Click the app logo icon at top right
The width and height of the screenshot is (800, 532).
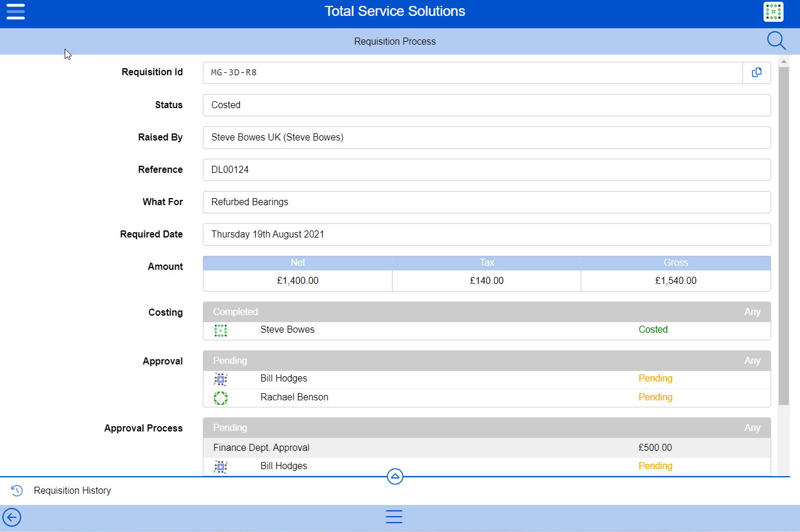point(773,12)
